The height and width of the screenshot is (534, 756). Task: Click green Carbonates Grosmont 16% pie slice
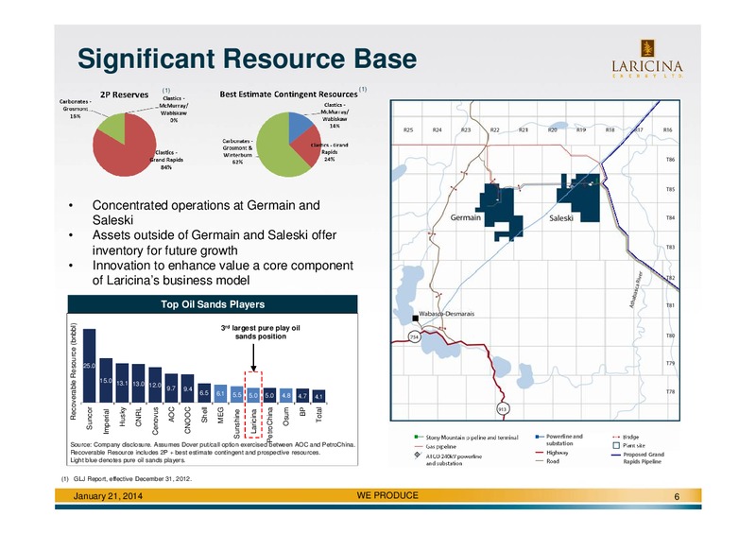(x=113, y=127)
